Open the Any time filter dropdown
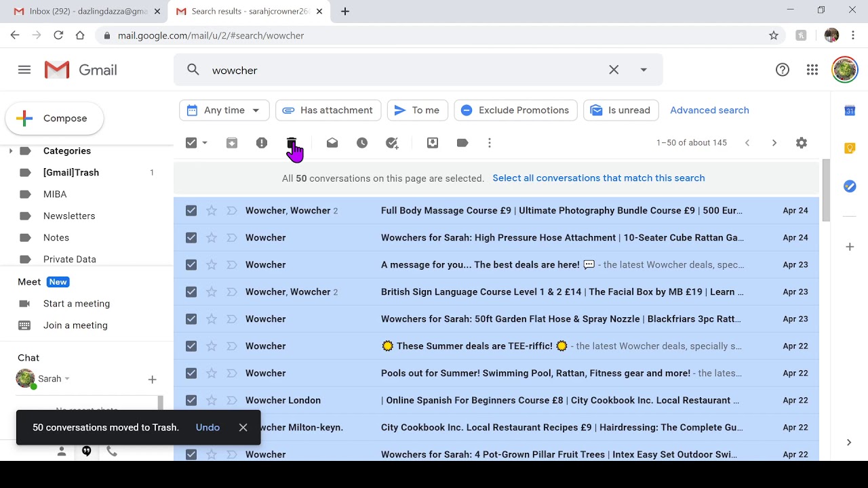 tap(224, 110)
